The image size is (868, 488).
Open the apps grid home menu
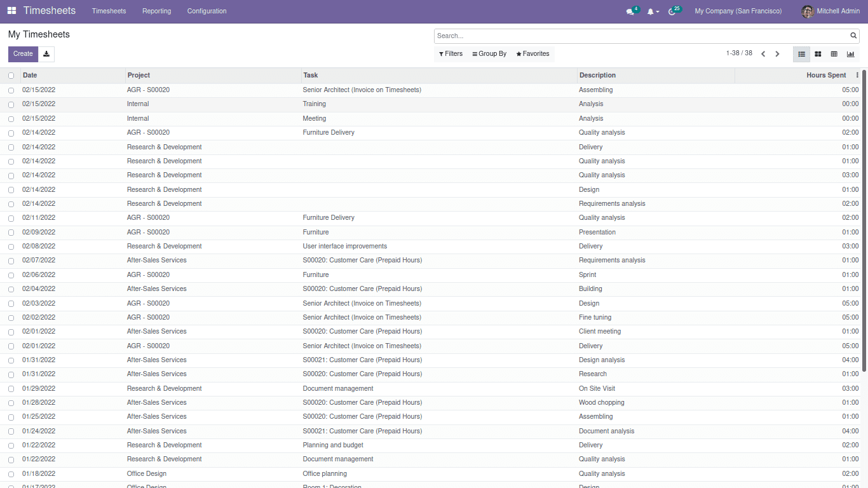coord(11,11)
